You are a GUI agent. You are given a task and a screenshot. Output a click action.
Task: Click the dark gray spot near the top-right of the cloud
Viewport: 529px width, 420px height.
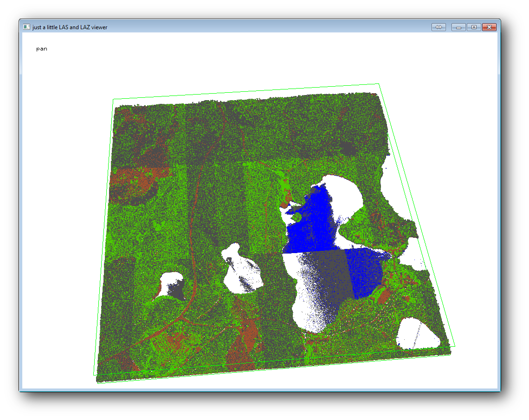click(x=347, y=148)
